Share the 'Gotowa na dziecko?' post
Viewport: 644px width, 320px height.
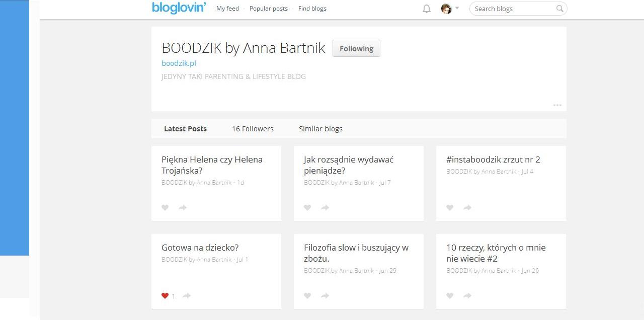pos(187,296)
